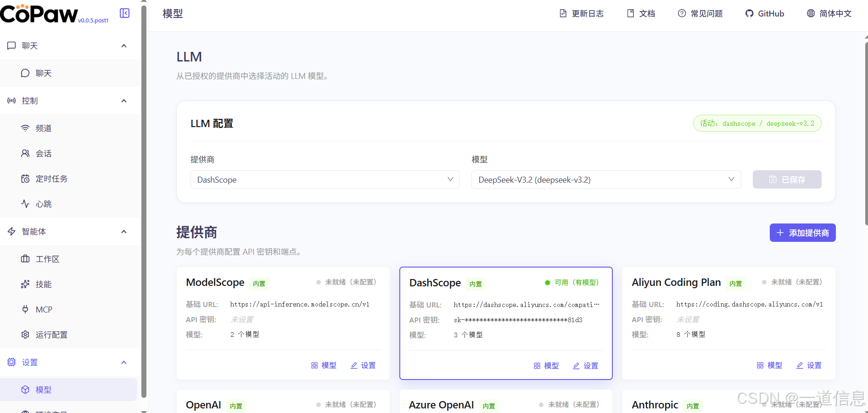Viewport: 868px width, 413px height.
Task: Open the 运行配置 runtime config page
Action: [69, 335]
